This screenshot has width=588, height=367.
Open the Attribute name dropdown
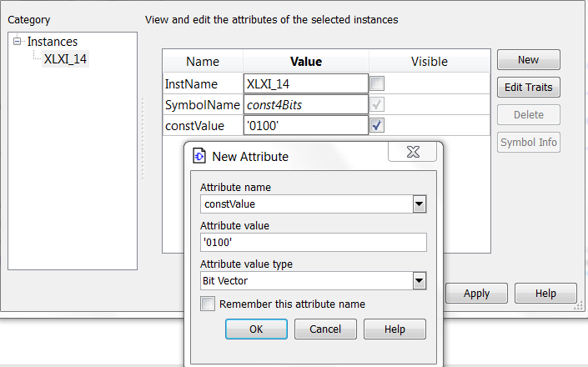coord(420,204)
